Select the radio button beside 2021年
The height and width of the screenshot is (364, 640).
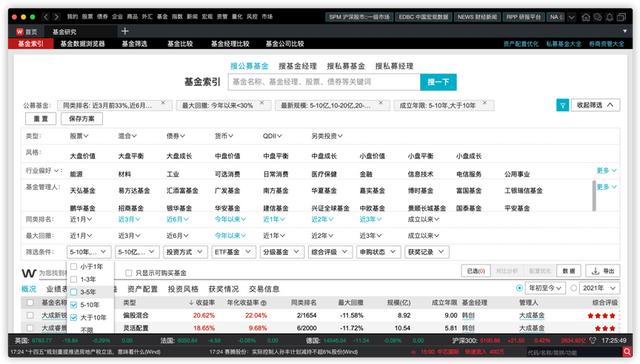pyautogui.click(x=573, y=288)
